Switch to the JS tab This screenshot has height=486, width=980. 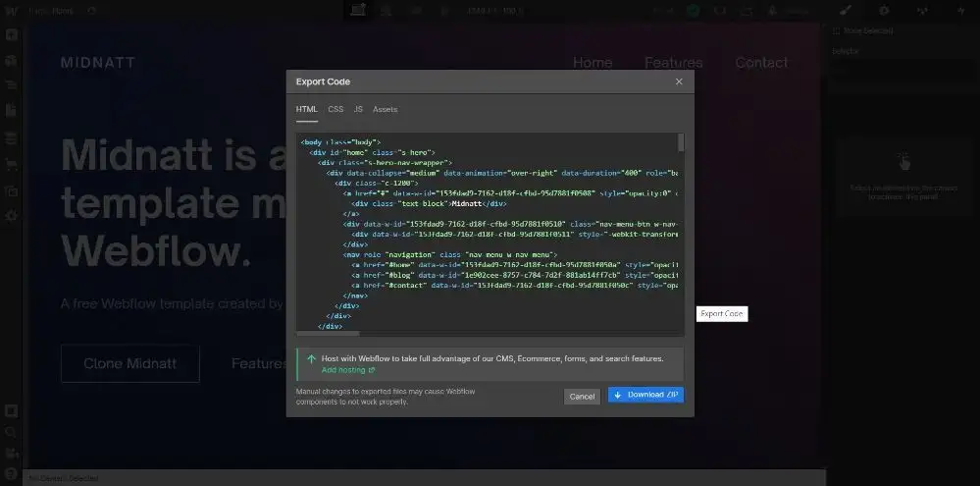tap(358, 109)
